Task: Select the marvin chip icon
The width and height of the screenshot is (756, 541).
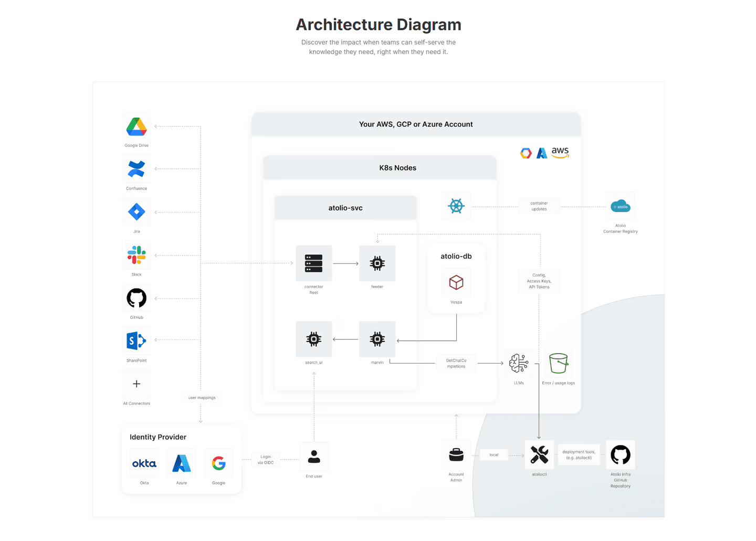Action: [x=377, y=339]
